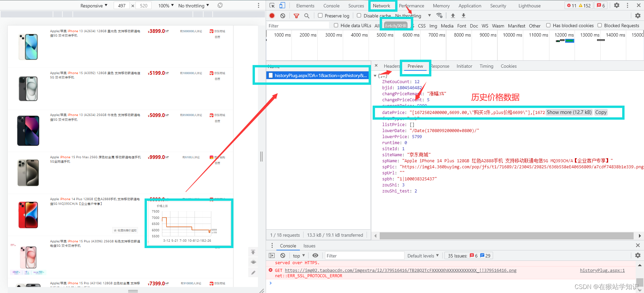Open DevTools main settings gear
The image size is (644, 293).
pos(616,5)
